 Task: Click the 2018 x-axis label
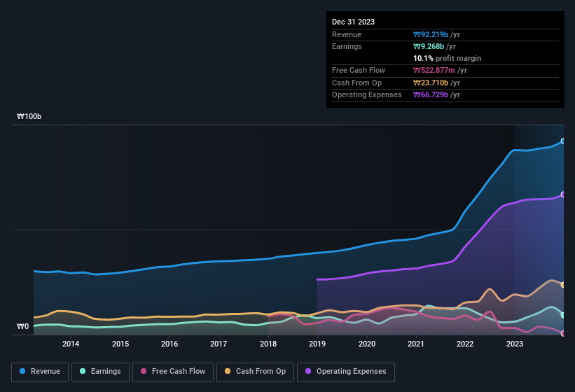pos(268,344)
